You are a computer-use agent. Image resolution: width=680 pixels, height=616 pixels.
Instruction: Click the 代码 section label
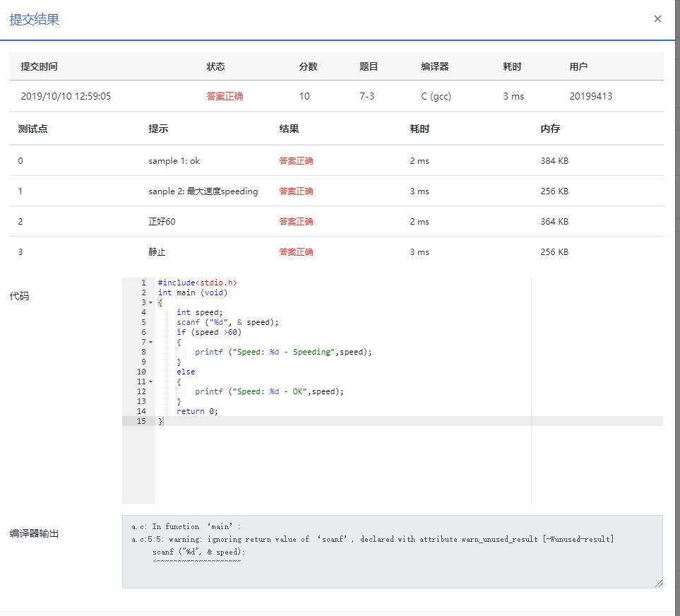[x=19, y=296]
